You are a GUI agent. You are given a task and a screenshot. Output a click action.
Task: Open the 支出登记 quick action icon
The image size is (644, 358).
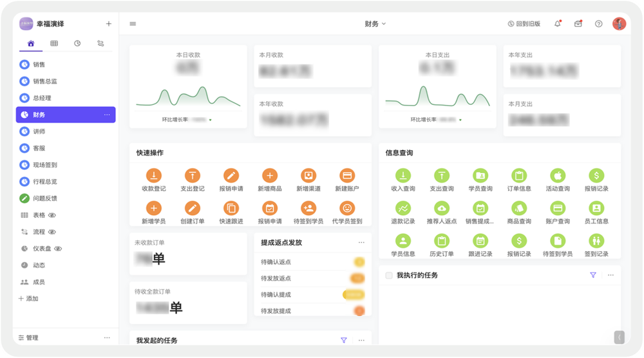tap(193, 175)
